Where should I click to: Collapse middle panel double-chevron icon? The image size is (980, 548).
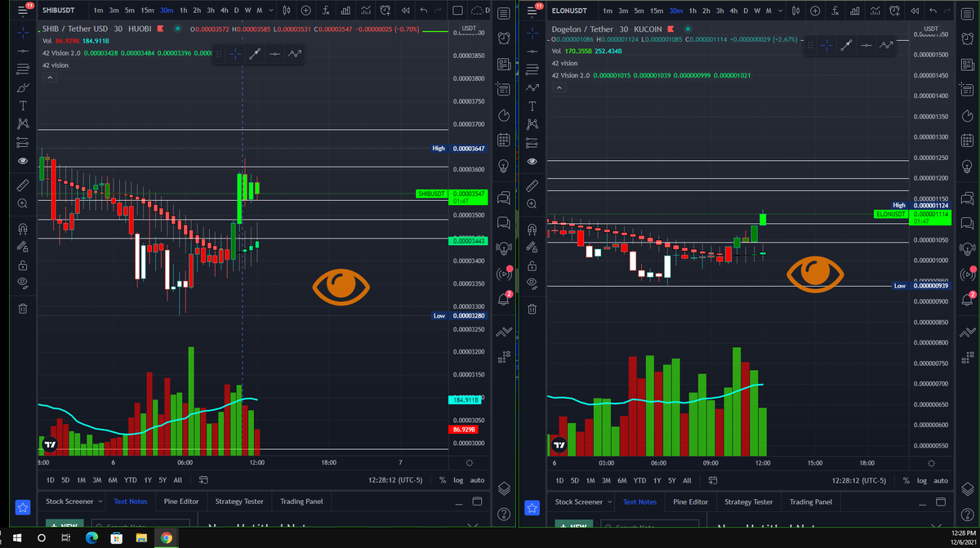pyautogui.click(x=504, y=331)
